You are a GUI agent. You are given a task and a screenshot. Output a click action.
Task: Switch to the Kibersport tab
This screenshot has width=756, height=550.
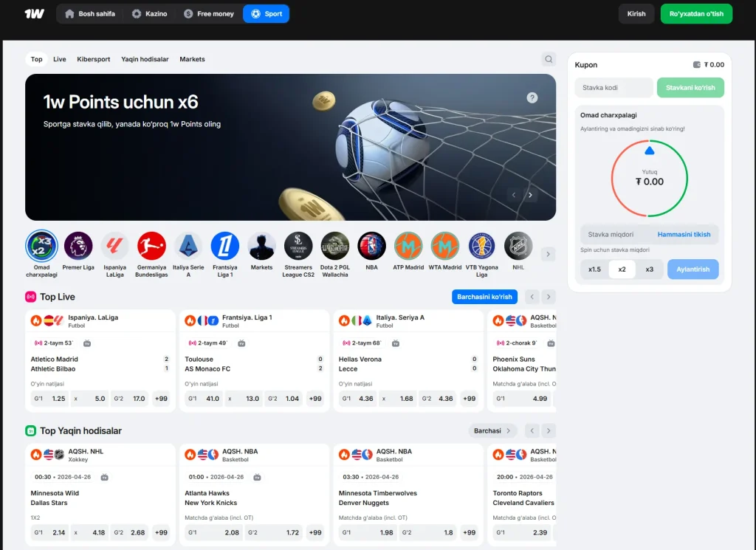point(94,59)
